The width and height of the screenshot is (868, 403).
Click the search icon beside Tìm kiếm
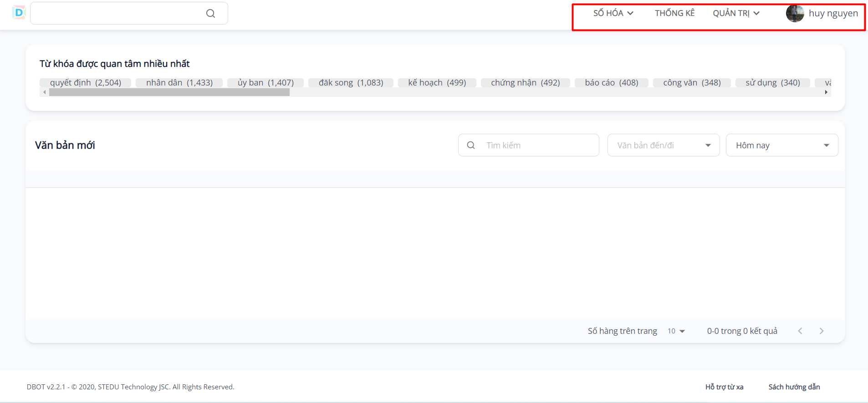pyautogui.click(x=471, y=145)
